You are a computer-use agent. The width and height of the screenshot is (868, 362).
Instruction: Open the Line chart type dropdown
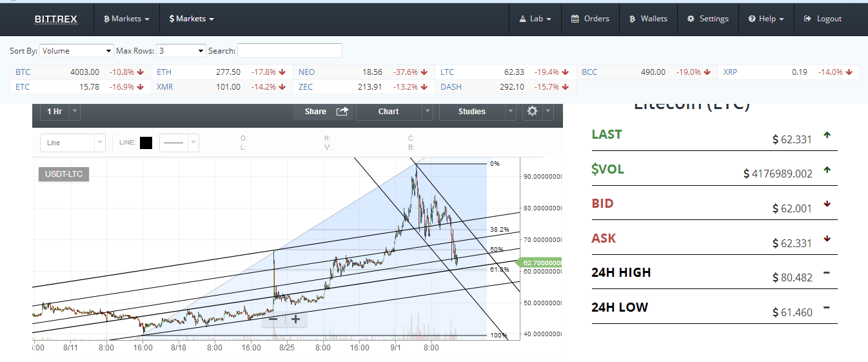pyautogui.click(x=73, y=143)
